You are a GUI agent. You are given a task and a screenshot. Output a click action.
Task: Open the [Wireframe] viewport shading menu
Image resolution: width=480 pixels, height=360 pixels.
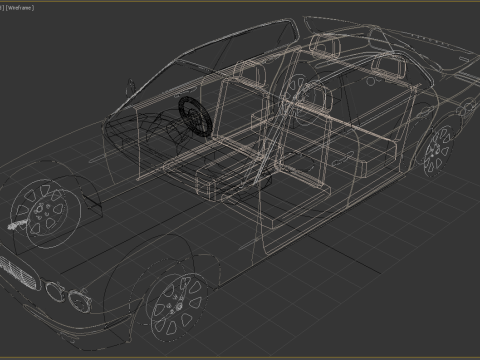click(x=20, y=7)
